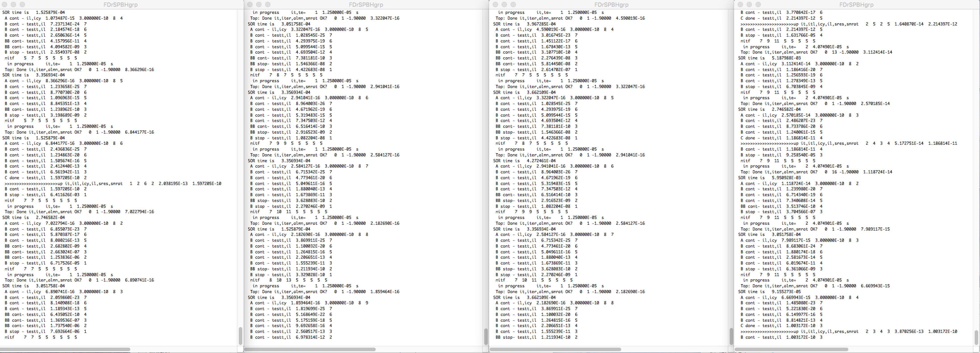Close the leftmost FDrSPBHgrp window
980x353 pixels.
[x=4, y=4]
